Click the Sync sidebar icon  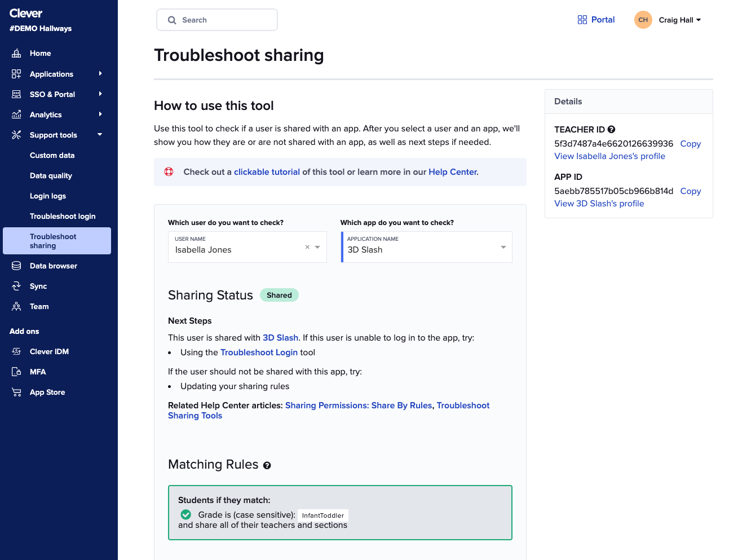click(16, 286)
